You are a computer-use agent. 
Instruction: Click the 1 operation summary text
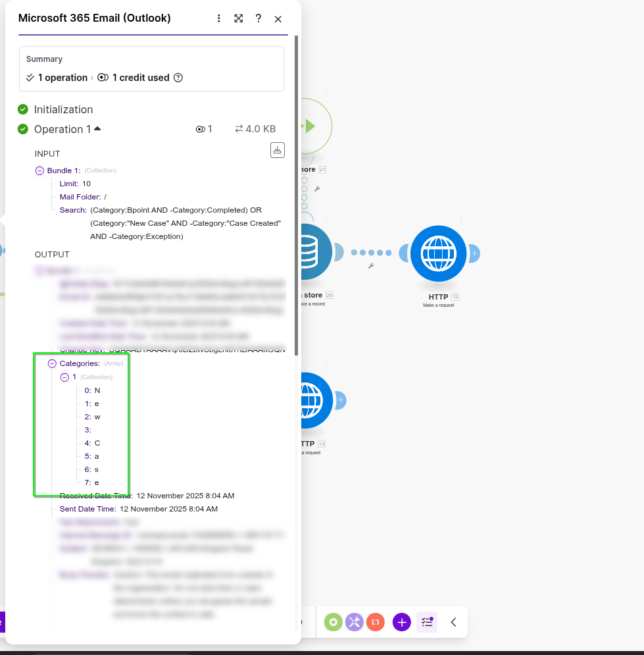(62, 78)
